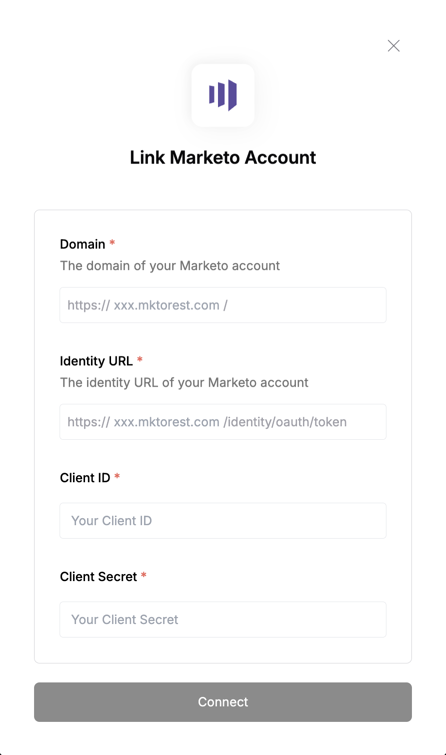Click the xxx.mktorest.com placeholder in Domain field
Screen dimensions: 446x755
pos(167,305)
